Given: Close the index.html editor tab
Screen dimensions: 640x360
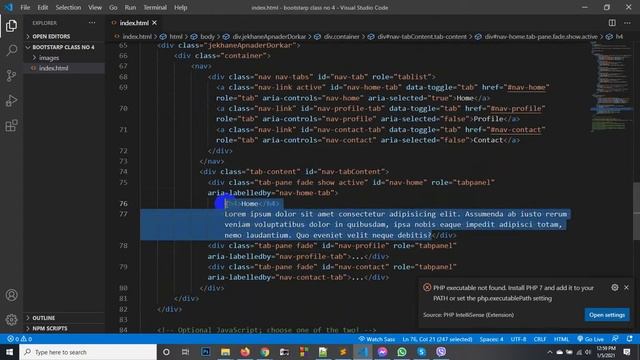Looking at the screenshot, I should click(x=154, y=23).
